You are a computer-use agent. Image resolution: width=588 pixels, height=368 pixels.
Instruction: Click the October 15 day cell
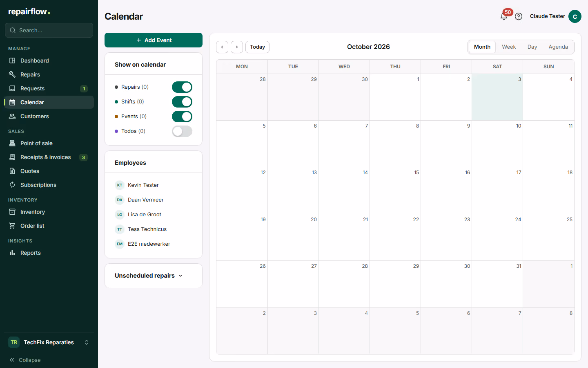tap(395, 191)
